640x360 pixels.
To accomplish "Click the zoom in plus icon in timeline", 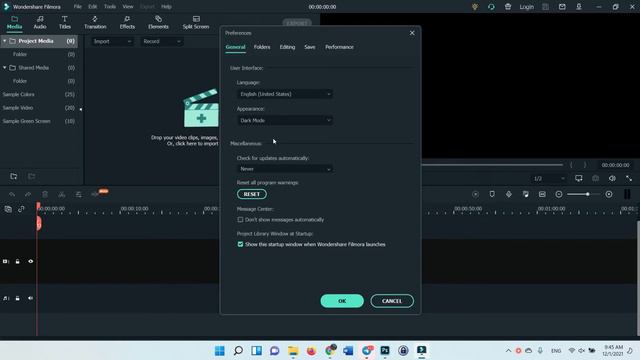I will click(x=609, y=194).
